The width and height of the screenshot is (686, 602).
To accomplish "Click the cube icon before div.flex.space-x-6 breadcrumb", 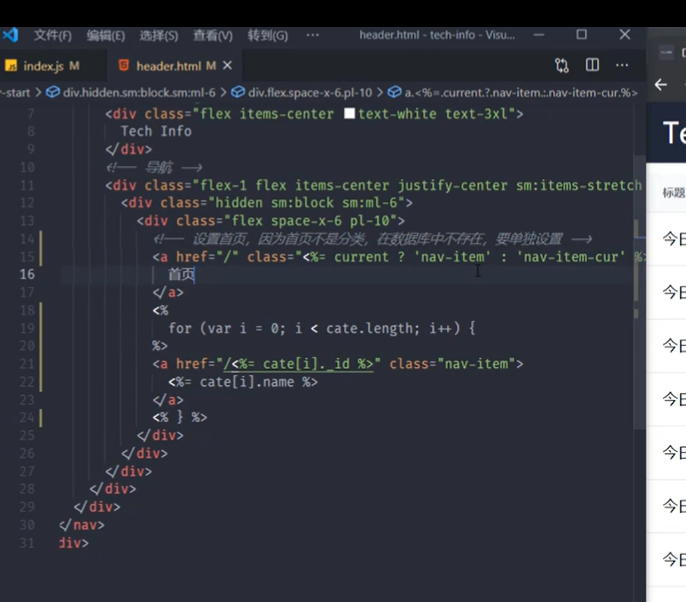I will coord(238,92).
